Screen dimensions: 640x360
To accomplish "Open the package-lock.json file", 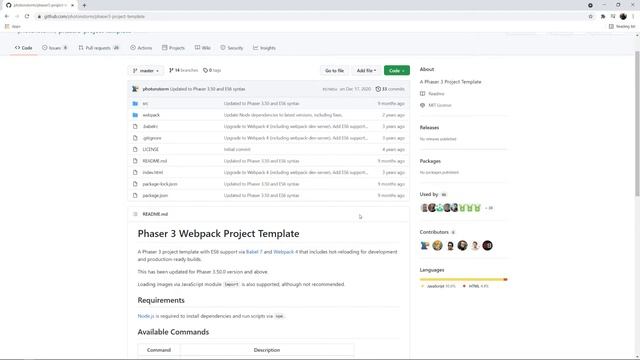I will tap(160, 184).
